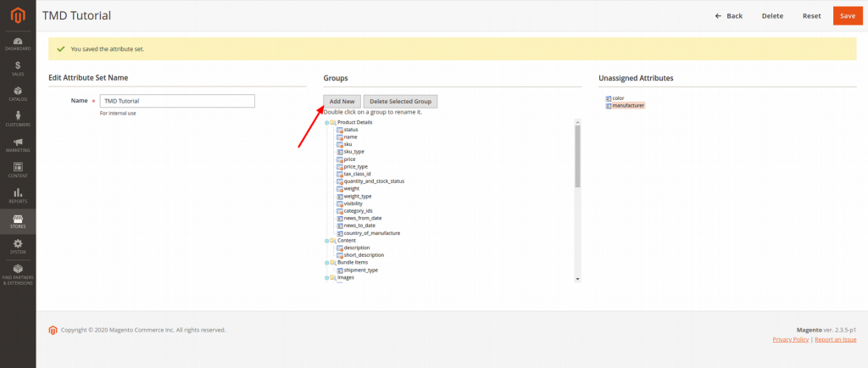
Task: Click the Add New group button
Action: point(342,102)
